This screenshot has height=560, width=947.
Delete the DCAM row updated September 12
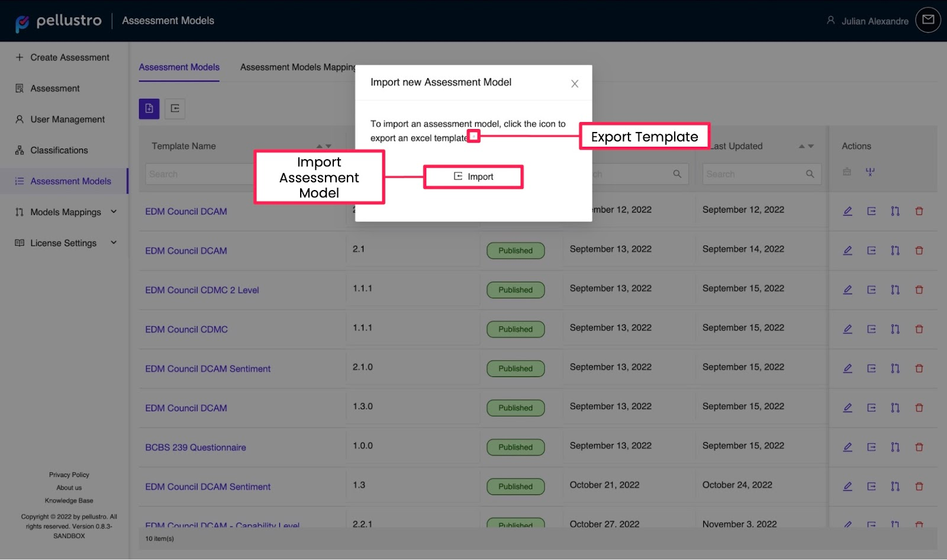tap(919, 211)
